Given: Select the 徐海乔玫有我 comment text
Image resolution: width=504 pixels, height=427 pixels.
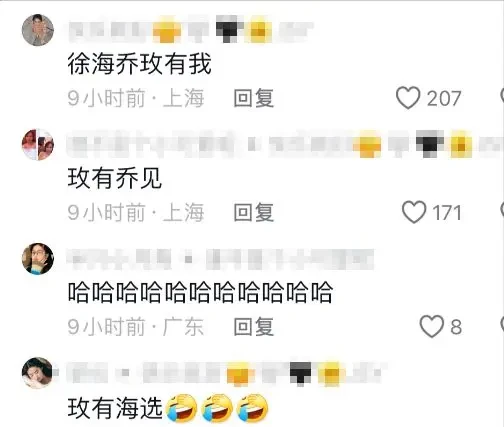Looking at the screenshot, I should (140, 64).
